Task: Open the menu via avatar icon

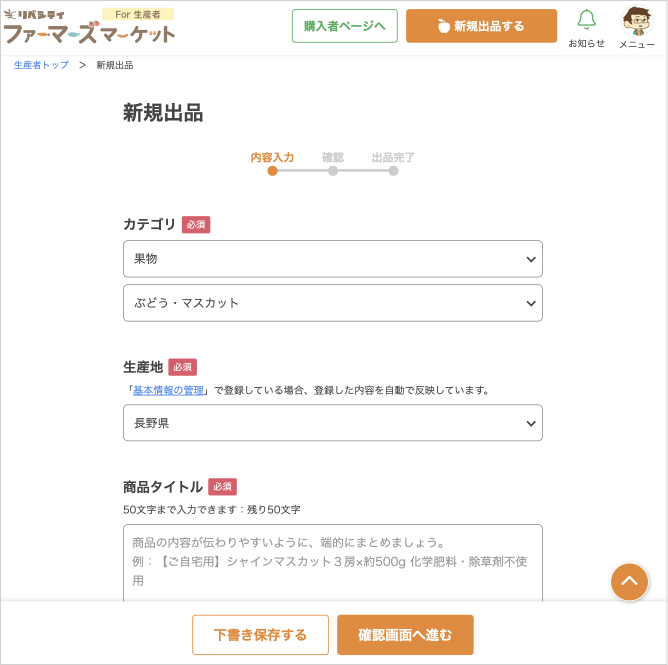Action: 636,20
